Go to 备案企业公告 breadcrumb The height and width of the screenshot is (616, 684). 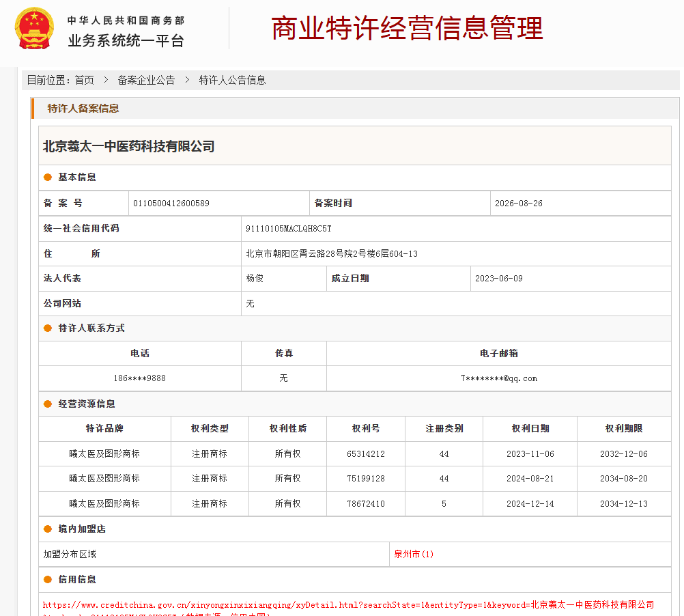point(146,81)
